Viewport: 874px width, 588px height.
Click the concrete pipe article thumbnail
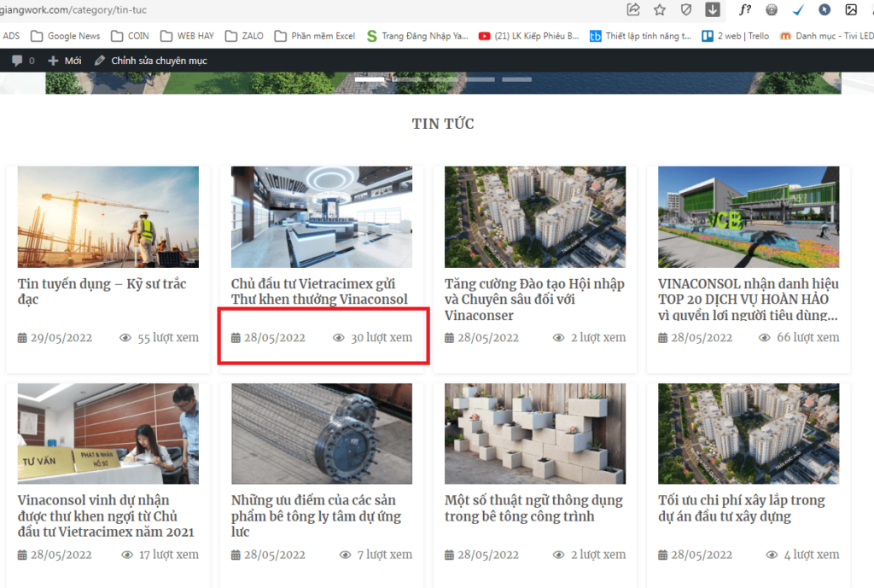(321, 434)
